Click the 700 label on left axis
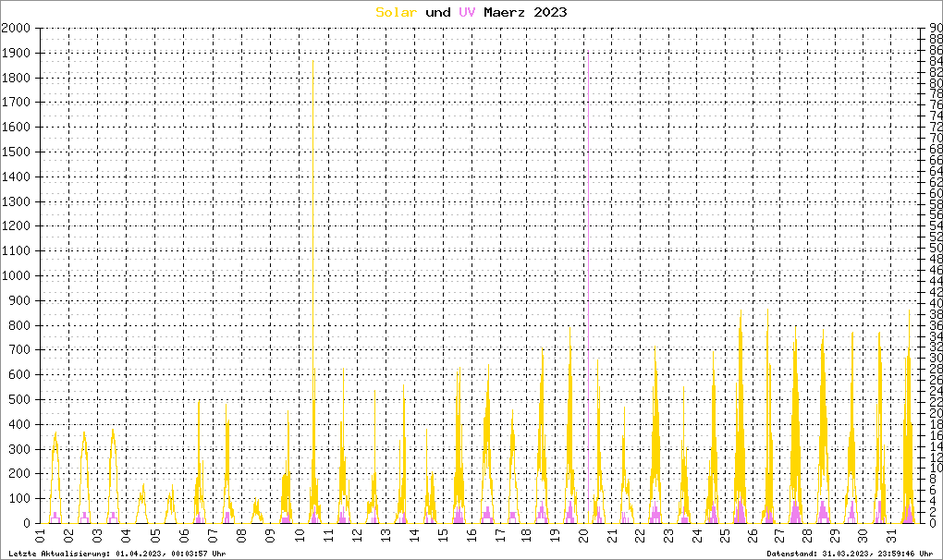Screen dimensions: 943x560 point(19,350)
